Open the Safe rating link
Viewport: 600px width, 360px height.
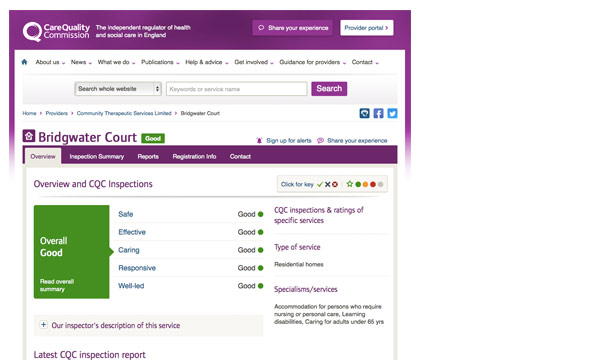pyautogui.click(x=126, y=214)
